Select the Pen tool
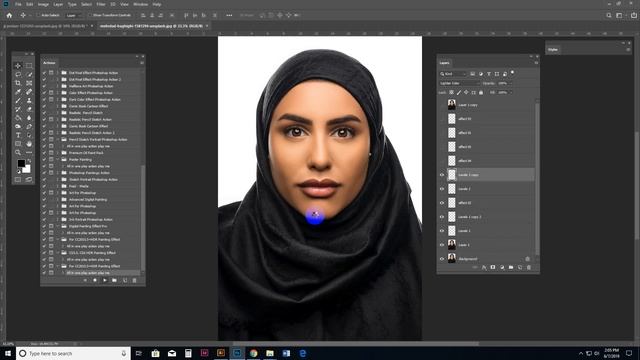 (29, 127)
